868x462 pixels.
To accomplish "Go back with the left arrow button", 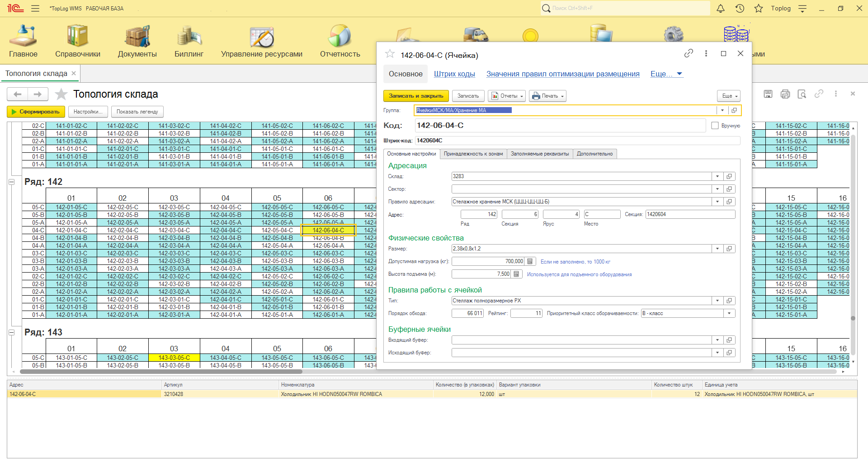I will point(18,94).
